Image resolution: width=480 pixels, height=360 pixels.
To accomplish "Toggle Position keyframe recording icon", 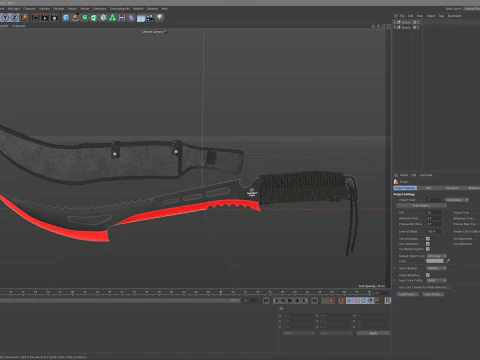I will [x=349, y=301].
